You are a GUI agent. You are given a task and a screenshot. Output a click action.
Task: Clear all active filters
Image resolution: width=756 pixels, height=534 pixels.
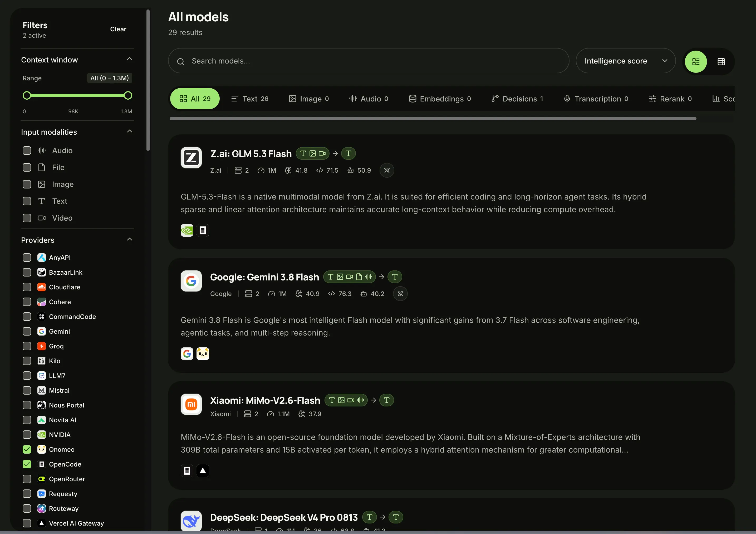(x=118, y=29)
